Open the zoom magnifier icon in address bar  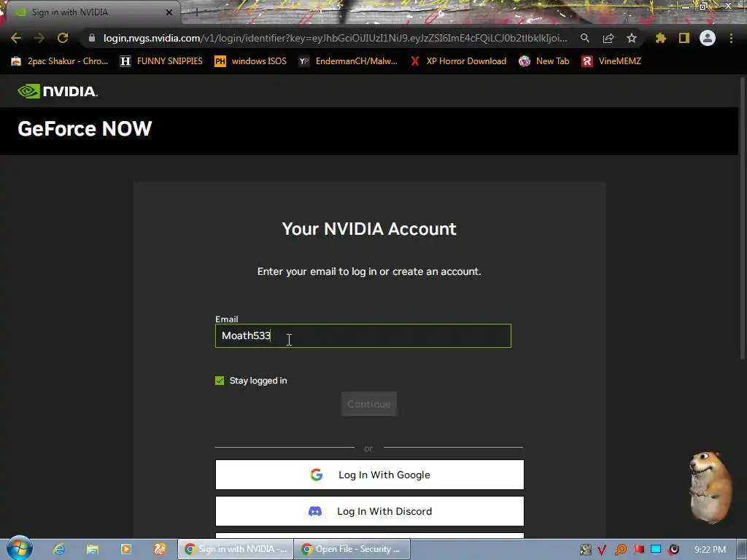click(x=585, y=38)
